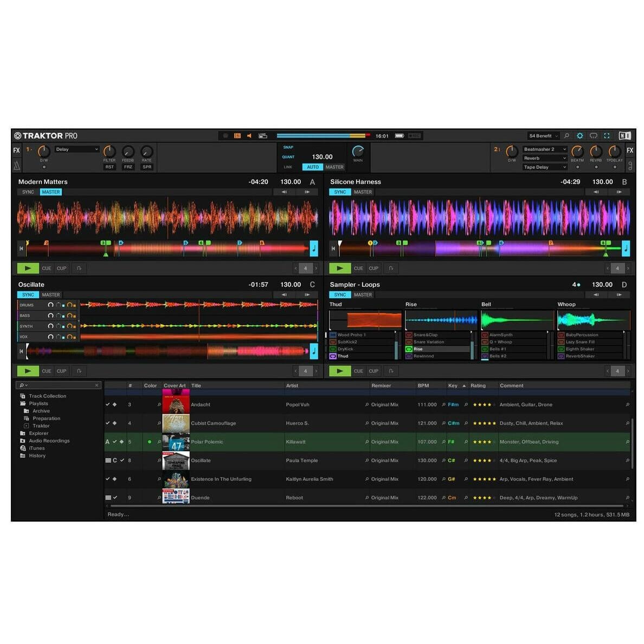Select History in the browser tree
This screenshot has height=644, width=644.
(37, 455)
